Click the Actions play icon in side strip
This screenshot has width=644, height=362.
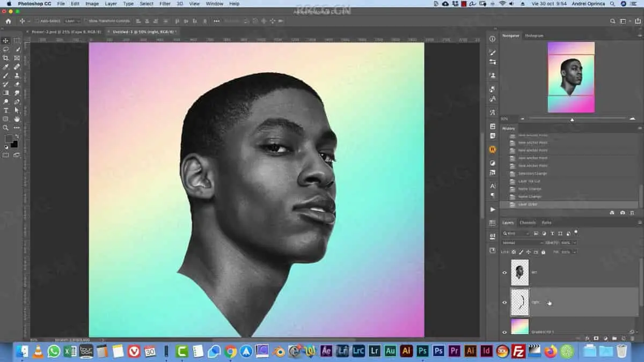(x=493, y=209)
